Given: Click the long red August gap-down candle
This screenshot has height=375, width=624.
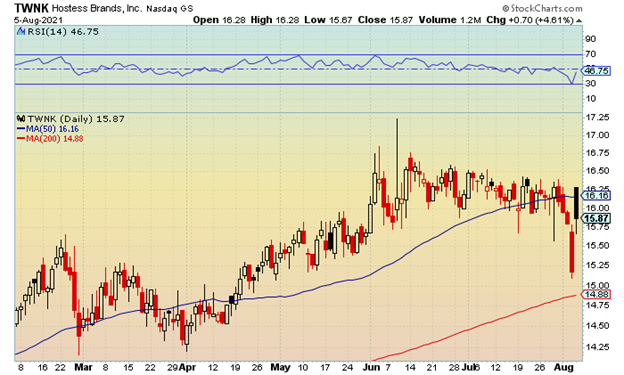Looking at the screenshot, I should coord(572,252).
